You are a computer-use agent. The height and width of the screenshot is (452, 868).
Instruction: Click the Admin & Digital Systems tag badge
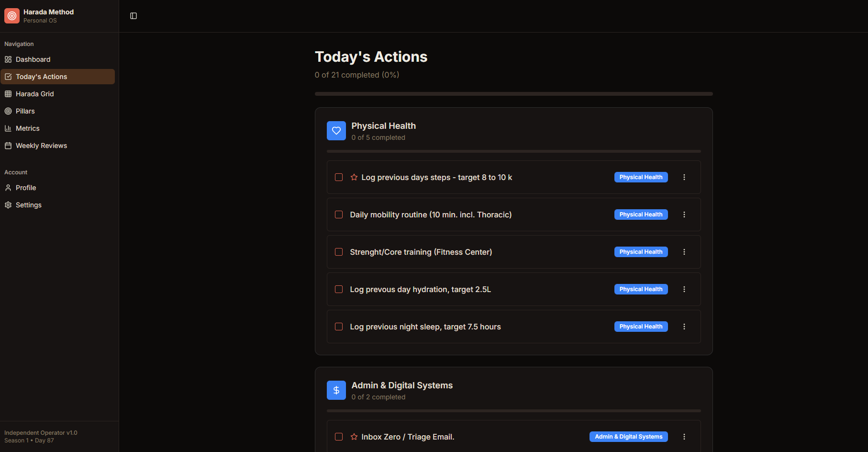pos(628,437)
